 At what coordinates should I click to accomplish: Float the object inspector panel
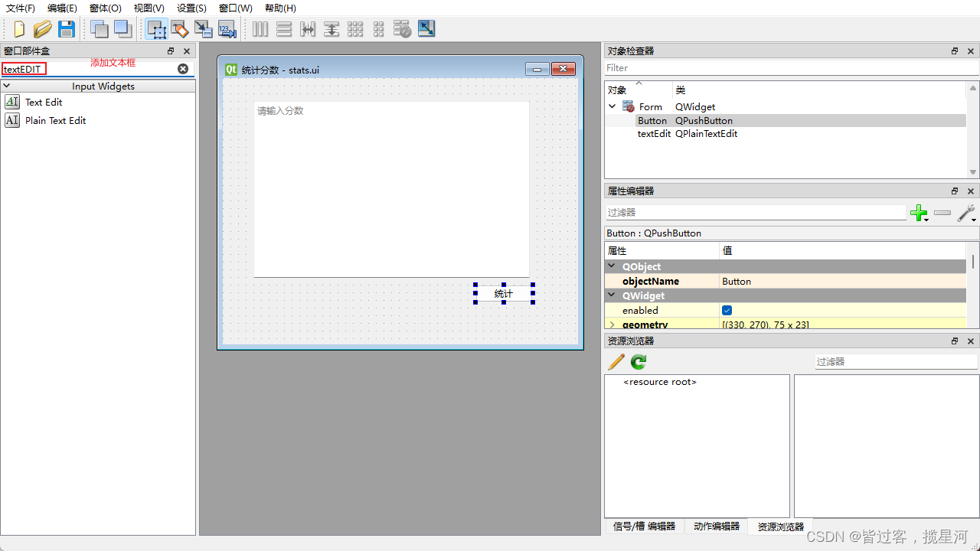(x=955, y=51)
